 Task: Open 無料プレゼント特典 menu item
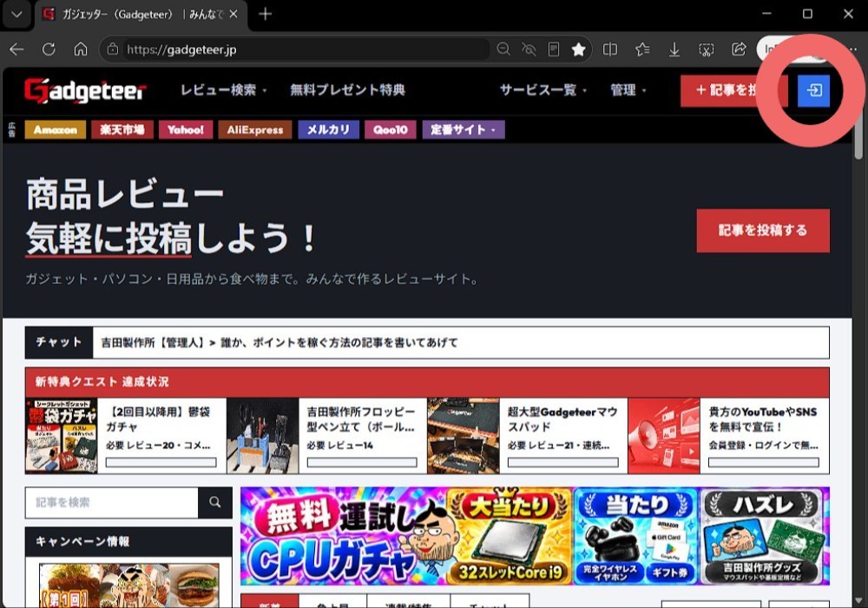click(x=348, y=89)
